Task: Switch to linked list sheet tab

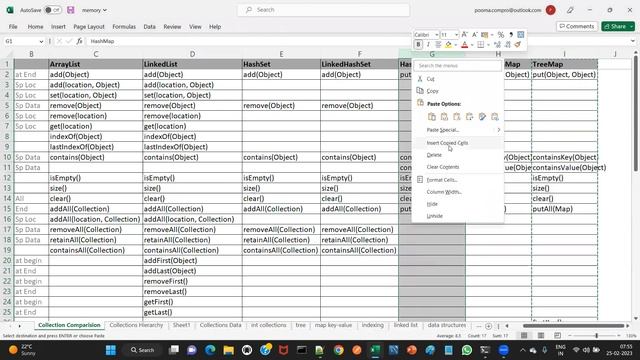Action: [x=406, y=325]
